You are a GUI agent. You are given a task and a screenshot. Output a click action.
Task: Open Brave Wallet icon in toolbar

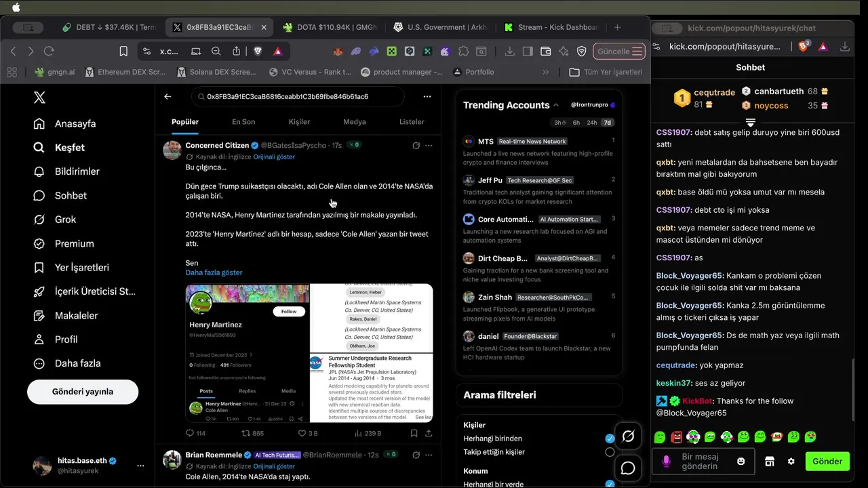tap(546, 51)
